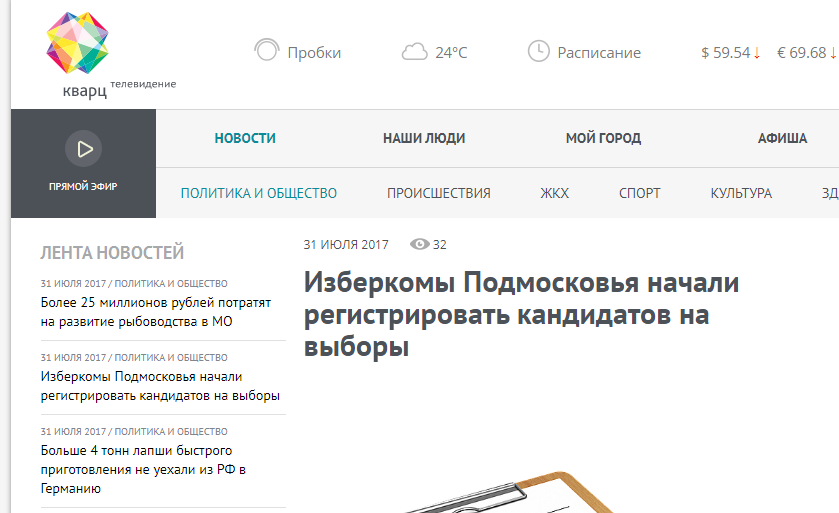Image resolution: width=839 pixels, height=513 pixels.
Task: Switch to Происшествия category
Action: click(x=438, y=193)
